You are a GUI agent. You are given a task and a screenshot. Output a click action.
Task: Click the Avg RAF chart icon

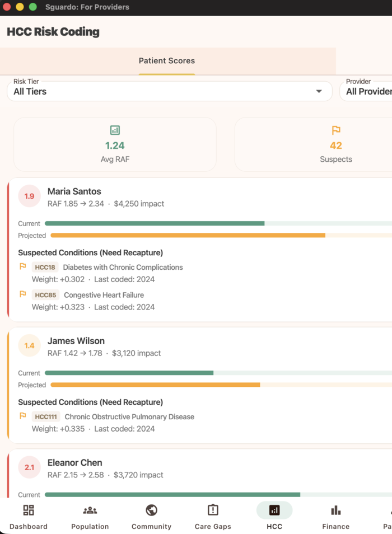[x=115, y=130]
